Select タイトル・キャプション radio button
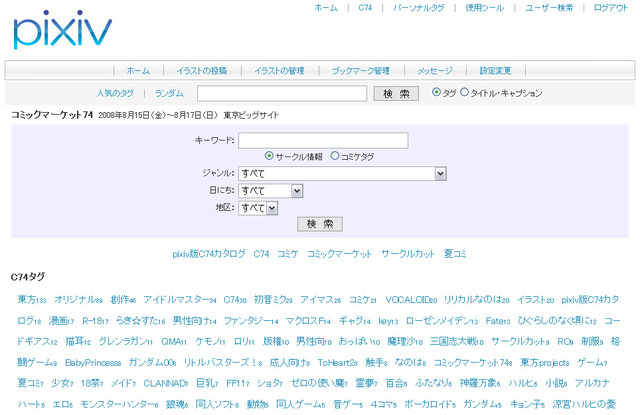Screen dimensions: 640x415 click(x=464, y=92)
